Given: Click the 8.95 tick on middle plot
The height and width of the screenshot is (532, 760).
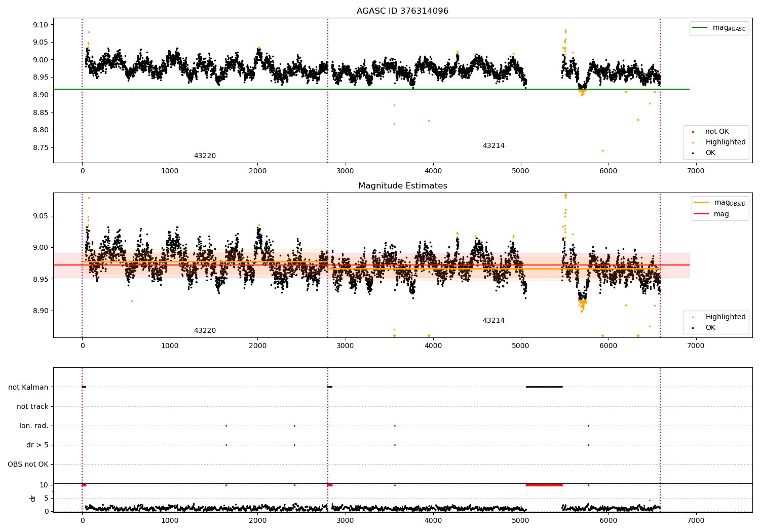Looking at the screenshot, I should (x=40, y=280).
